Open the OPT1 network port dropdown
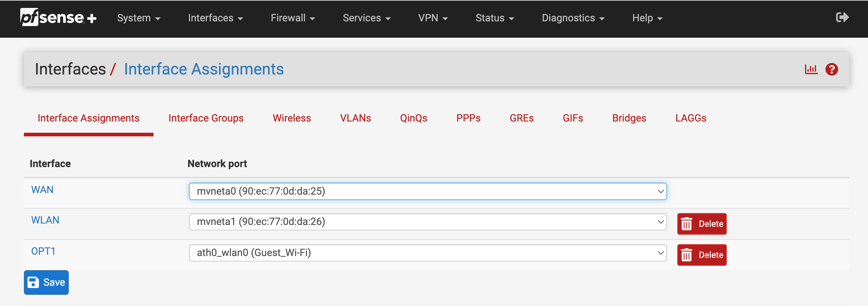Image resolution: width=868 pixels, height=306 pixels. coord(427,253)
